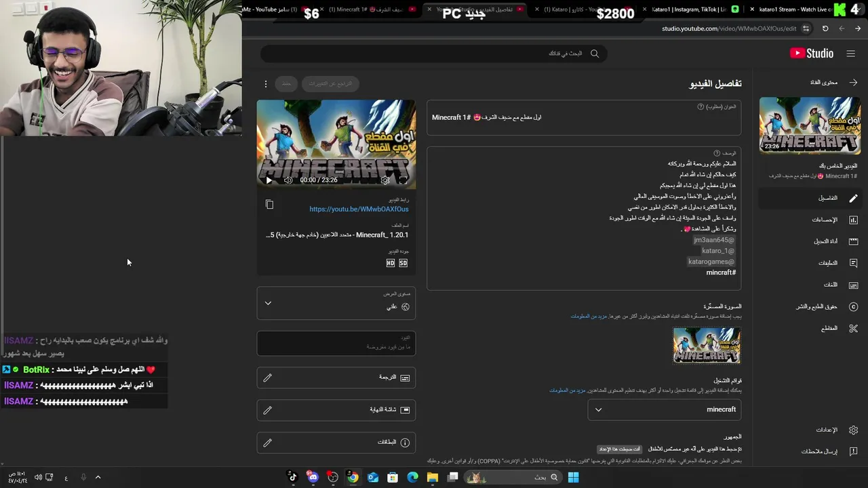Click into the description text area

[x=584, y=218]
